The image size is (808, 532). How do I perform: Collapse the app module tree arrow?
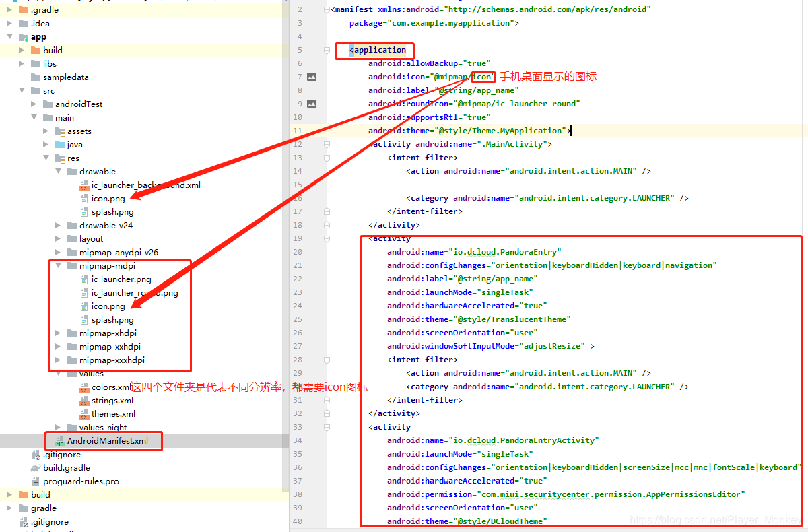[9, 37]
